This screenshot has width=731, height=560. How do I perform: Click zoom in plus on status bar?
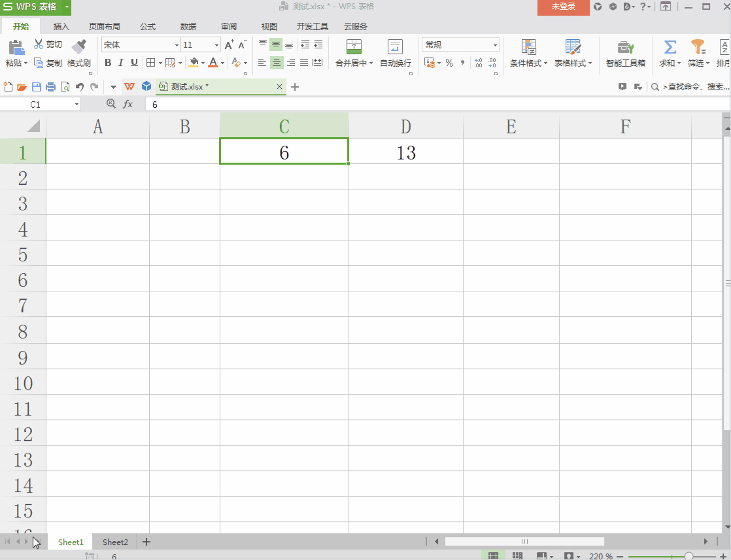pyautogui.click(x=723, y=556)
